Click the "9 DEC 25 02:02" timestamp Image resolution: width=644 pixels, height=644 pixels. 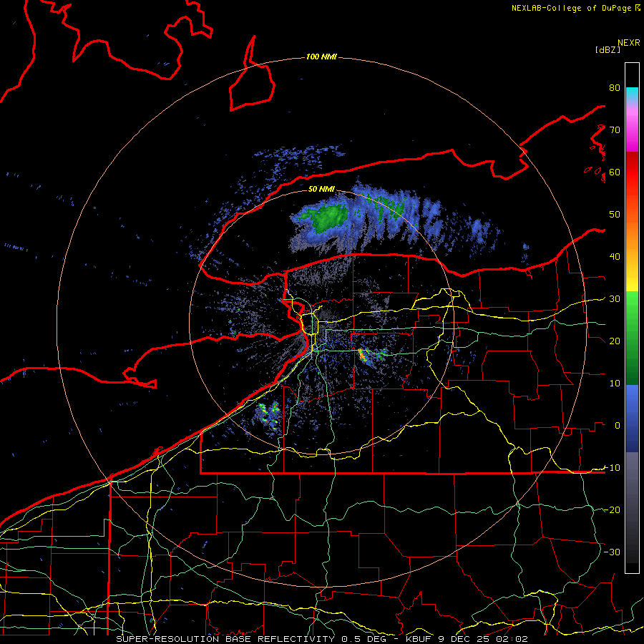pyautogui.click(x=483, y=639)
